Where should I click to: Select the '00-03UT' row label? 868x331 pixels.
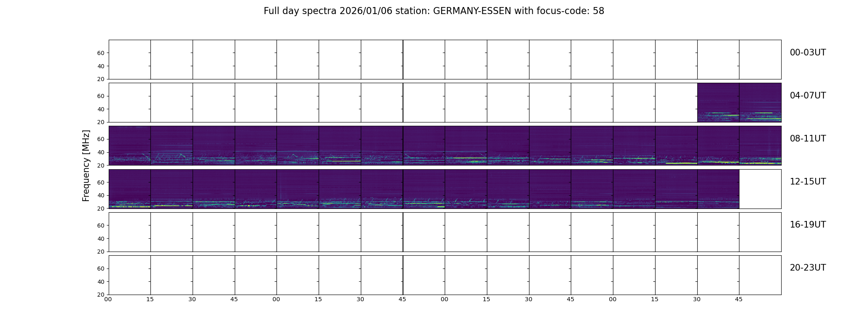pos(808,53)
